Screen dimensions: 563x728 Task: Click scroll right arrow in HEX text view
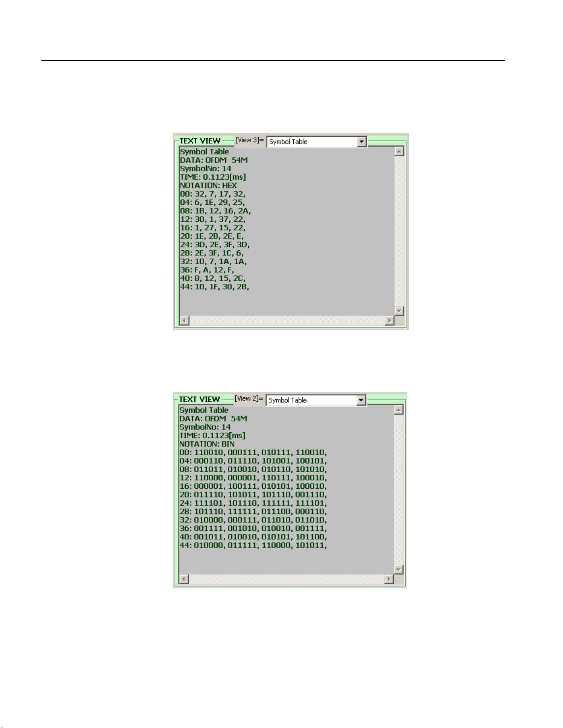pos(390,321)
